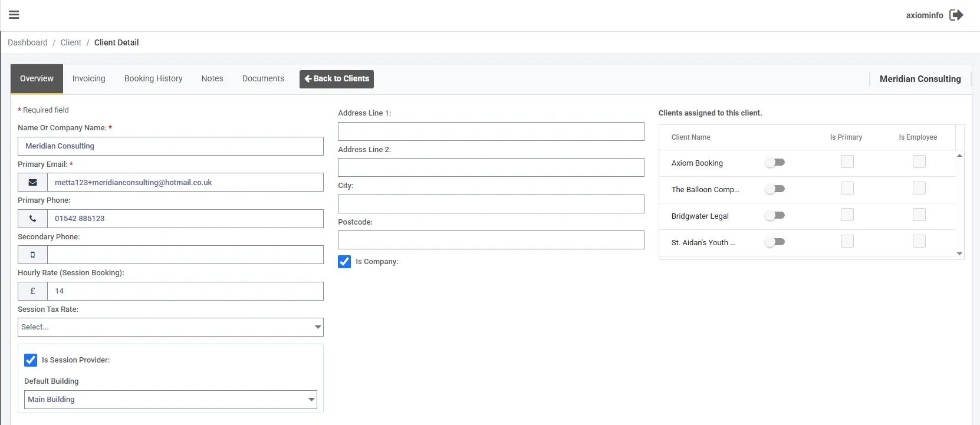Image resolution: width=980 pixels, height=425 pixels.
Task: Click the Client Name column header
Action: point(691,137)
